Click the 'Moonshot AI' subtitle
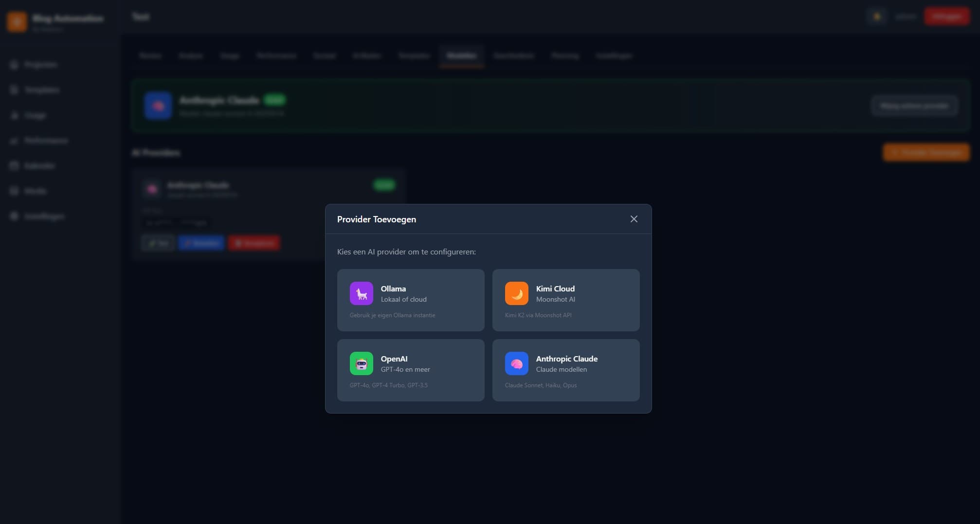This screenshot has width=980, height=524. tap(556, 299)
